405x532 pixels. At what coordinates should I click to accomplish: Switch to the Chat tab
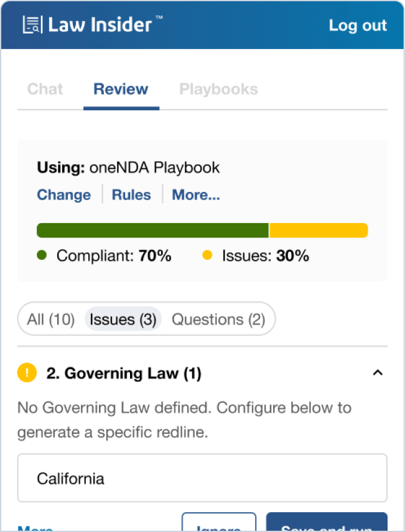pos(44,89)
